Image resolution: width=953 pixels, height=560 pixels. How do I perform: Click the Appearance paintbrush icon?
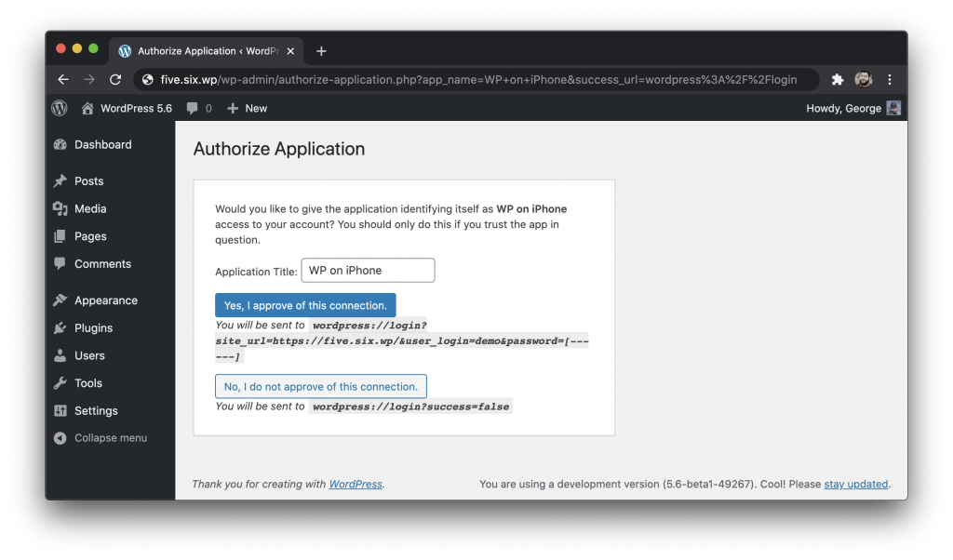click(x=60, y=300)
